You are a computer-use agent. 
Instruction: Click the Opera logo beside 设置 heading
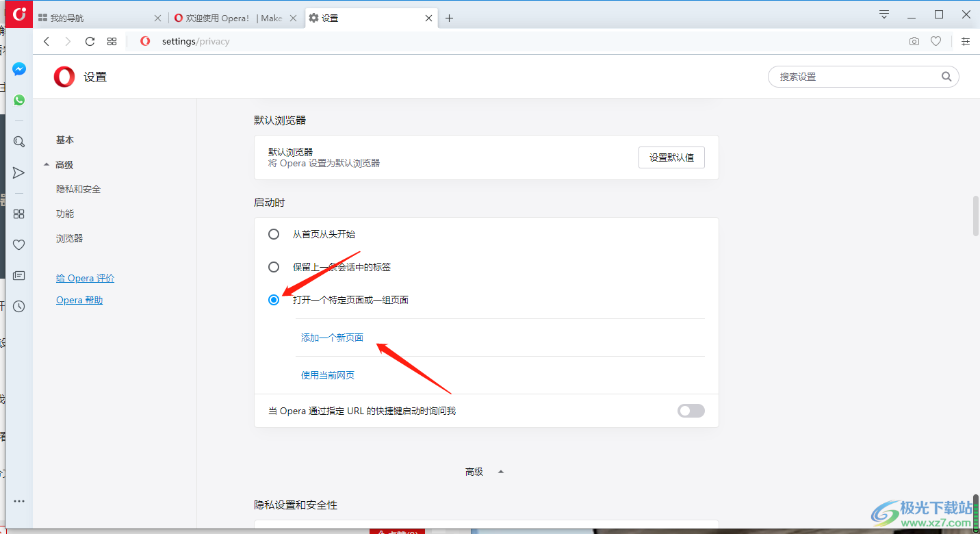pyautogui.click(x=64, y=77)
